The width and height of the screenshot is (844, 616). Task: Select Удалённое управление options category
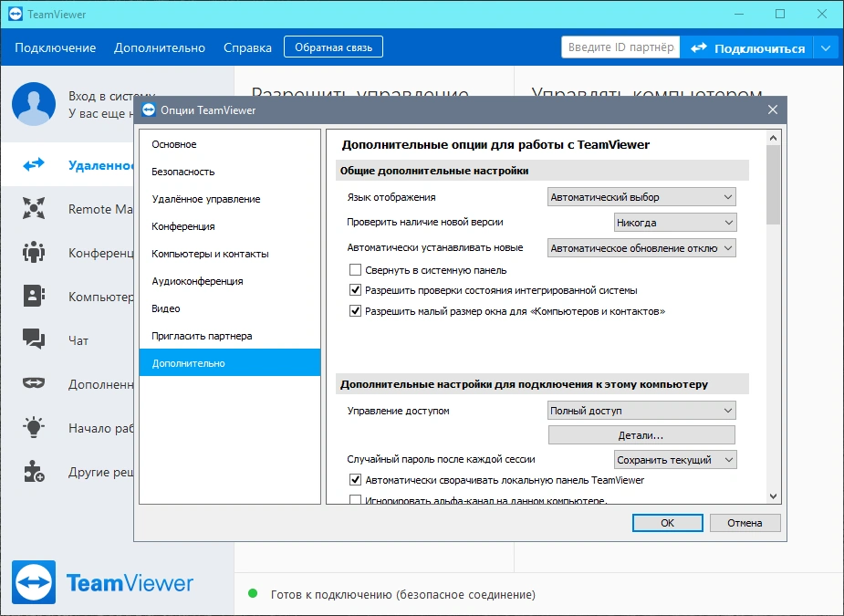point(230,199)
